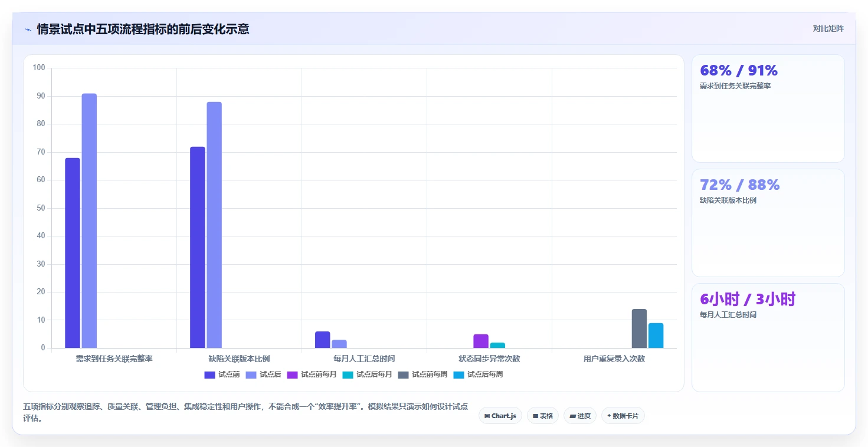This screenshot has height=447, width=868.
Task: Click the 需求到任务关联完整率 x-axis label
Action: tap(114, 359)
